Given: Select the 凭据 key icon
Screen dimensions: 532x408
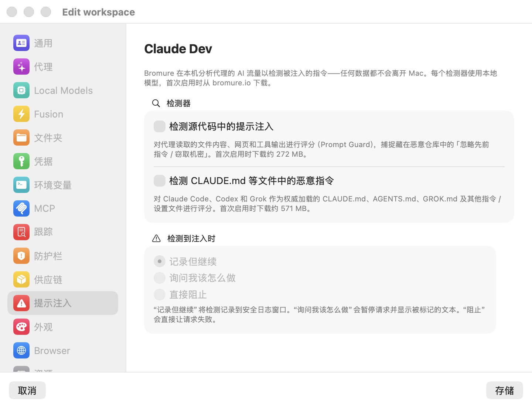Looking at the screenshot, I should point(21,161).
